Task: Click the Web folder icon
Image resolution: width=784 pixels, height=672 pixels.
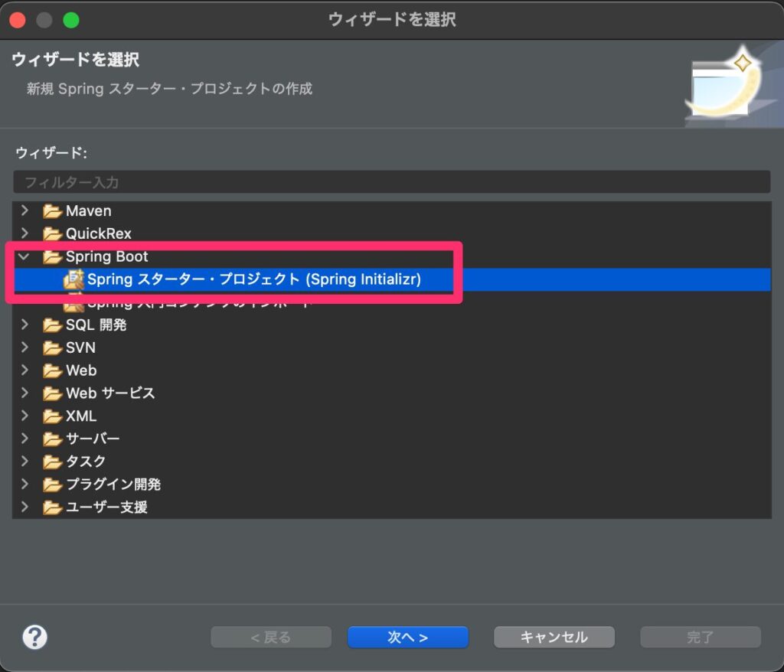Action: pyautogui.click(x=52, y=370)
